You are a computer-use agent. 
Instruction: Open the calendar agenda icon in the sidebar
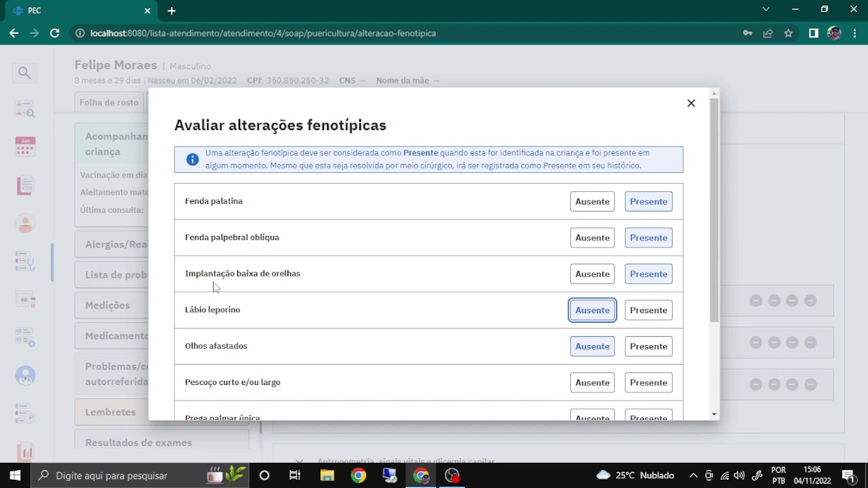click(x=25, y=146)
